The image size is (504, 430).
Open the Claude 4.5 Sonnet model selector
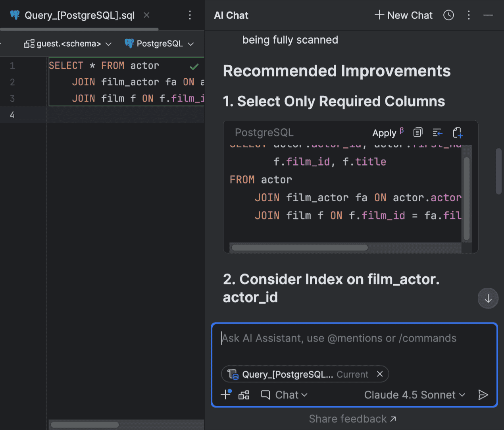pyautogui.click(x=414, y=395)
